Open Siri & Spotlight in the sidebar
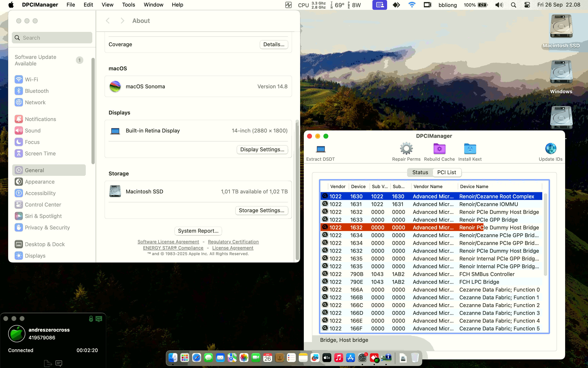 49,216
